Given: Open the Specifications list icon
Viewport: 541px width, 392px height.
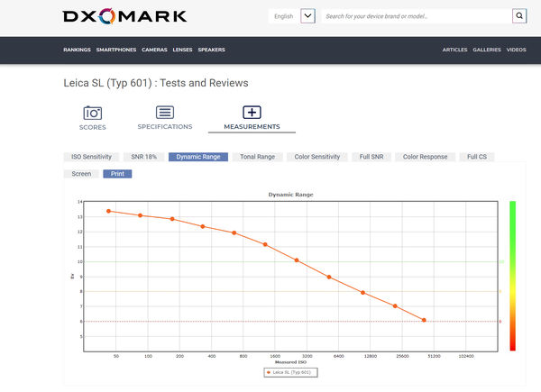Looking at the screenshot, I should pyautogui.click(x=165, y=113).
